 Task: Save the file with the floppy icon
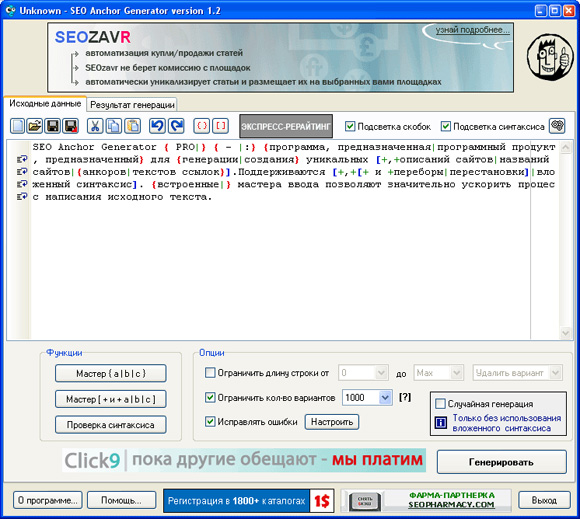53,126
